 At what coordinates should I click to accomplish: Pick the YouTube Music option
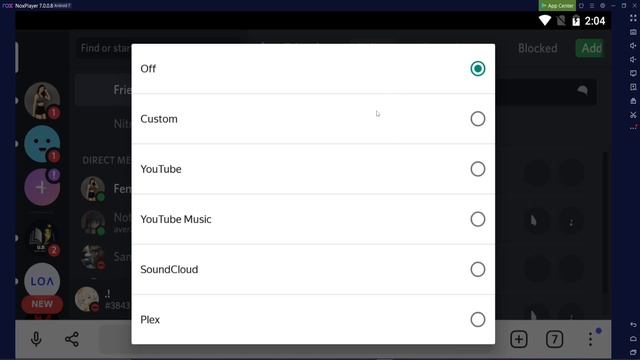478,219
